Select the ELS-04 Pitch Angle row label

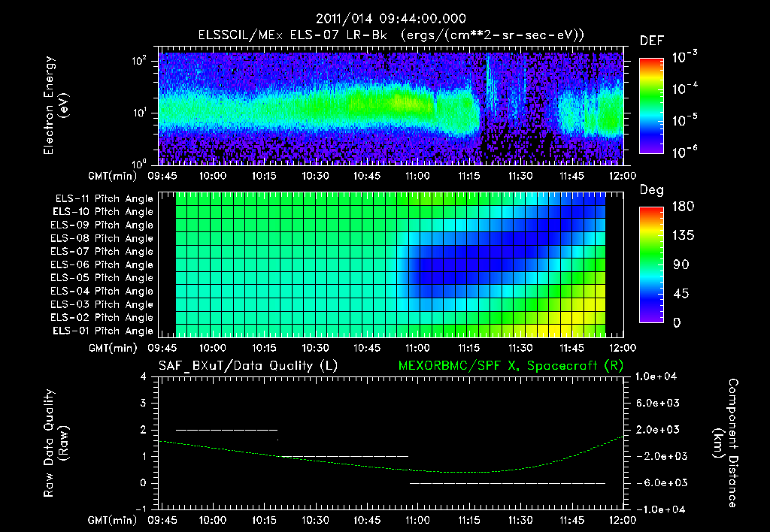(x=102, y=292)
